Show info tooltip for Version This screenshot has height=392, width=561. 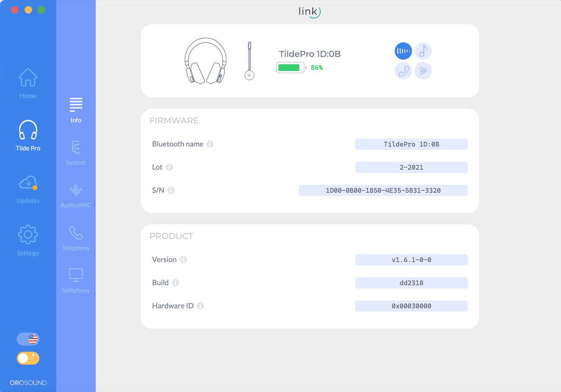click(x=183, y=259)
